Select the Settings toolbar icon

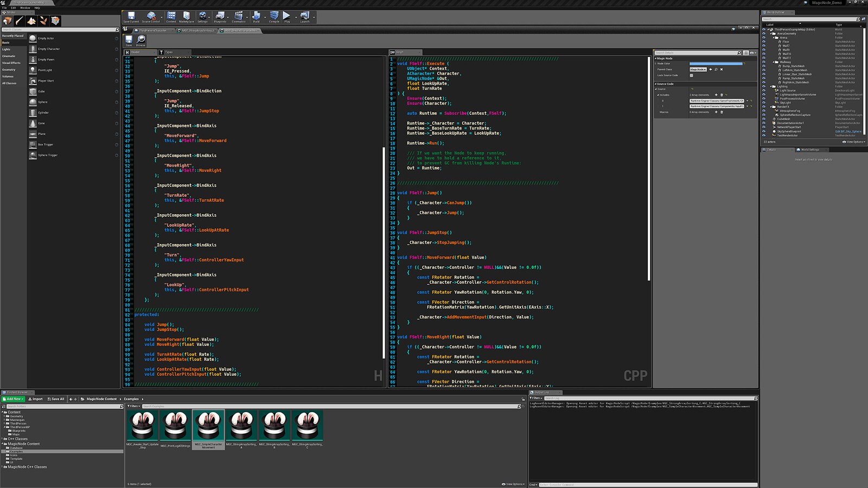pos(202,16)
